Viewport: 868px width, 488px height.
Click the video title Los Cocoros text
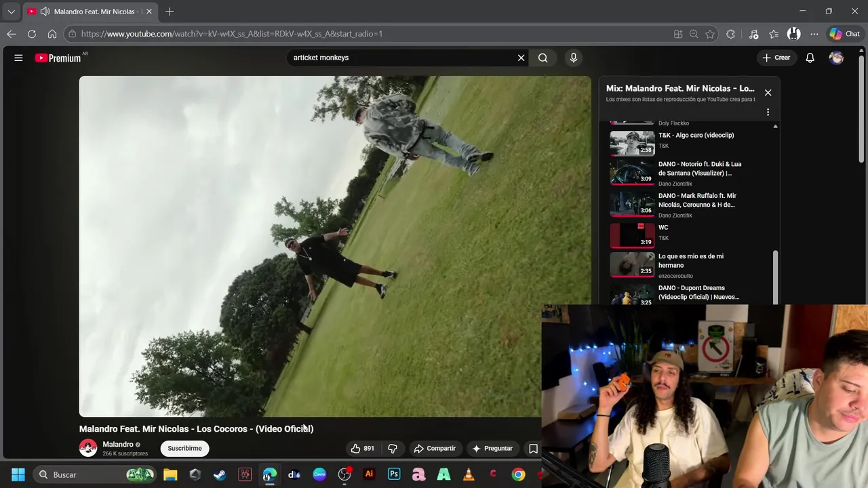(196, 429)
